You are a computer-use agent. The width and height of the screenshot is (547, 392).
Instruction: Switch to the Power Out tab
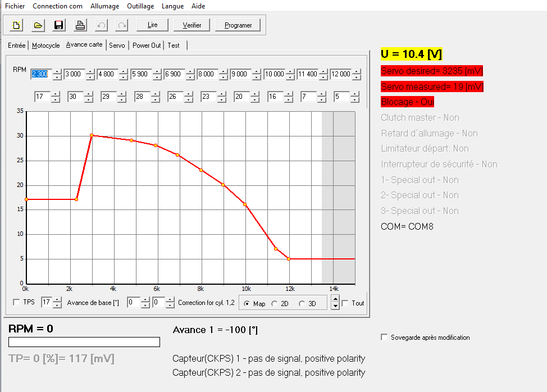[147, 45]
